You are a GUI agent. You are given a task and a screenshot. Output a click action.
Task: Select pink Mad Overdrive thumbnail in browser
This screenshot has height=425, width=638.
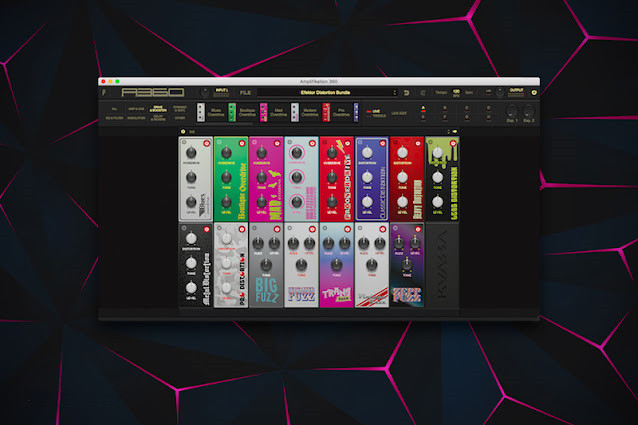263,112
